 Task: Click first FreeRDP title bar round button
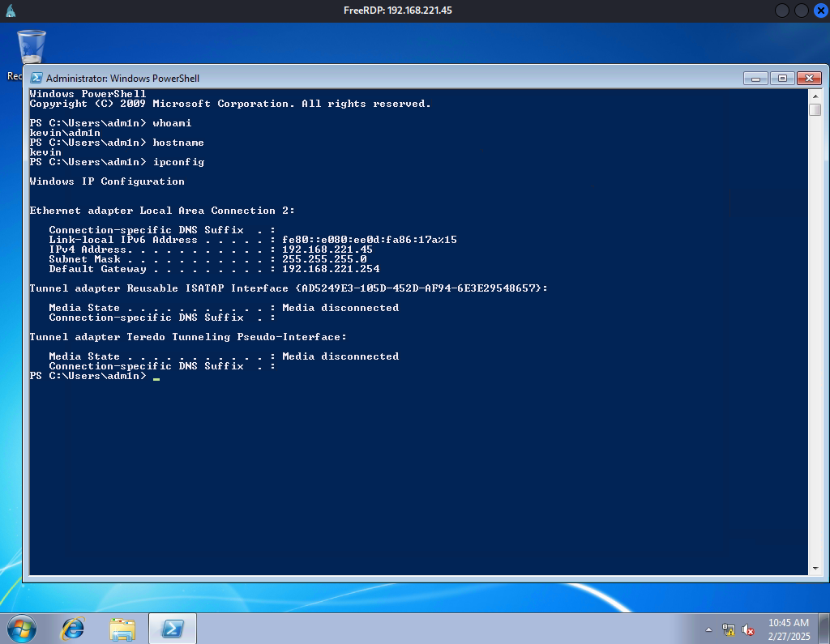[782, 11]
